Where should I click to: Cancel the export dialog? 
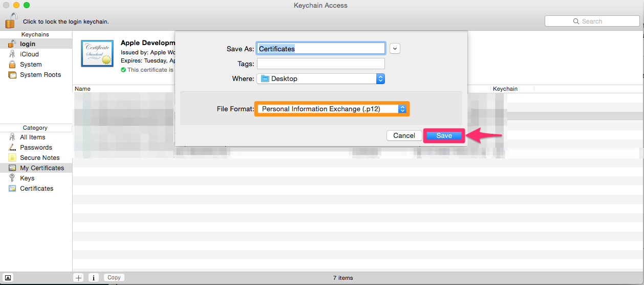(x=404, y=136)
